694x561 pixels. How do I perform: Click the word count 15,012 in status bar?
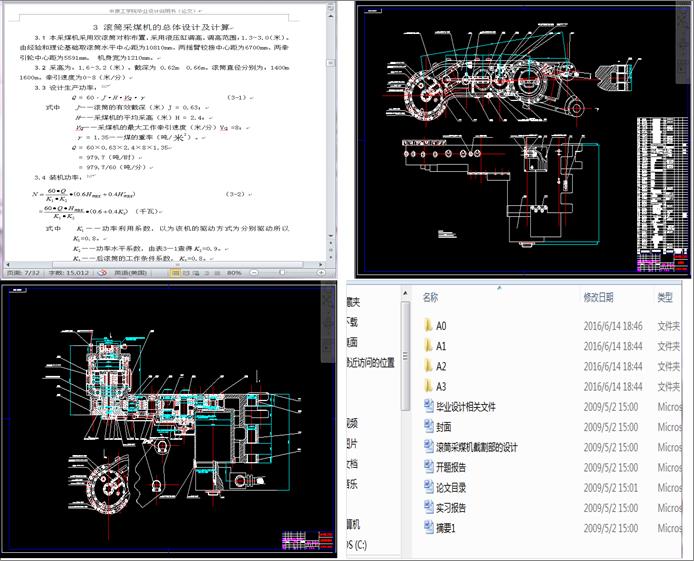68,273
